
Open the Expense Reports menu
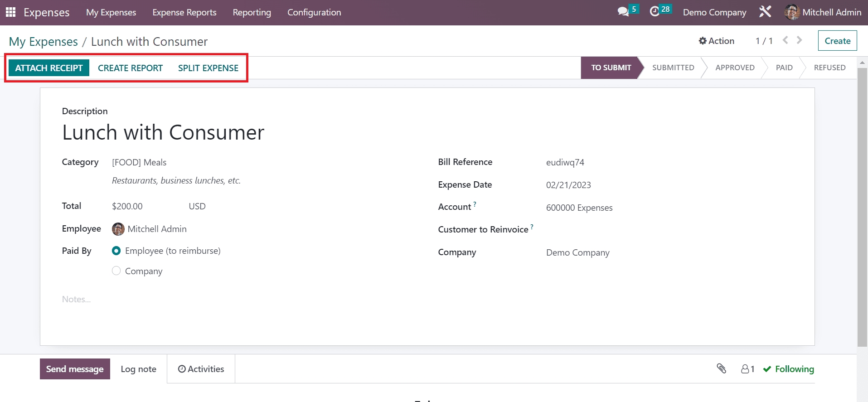pos(184,12)
